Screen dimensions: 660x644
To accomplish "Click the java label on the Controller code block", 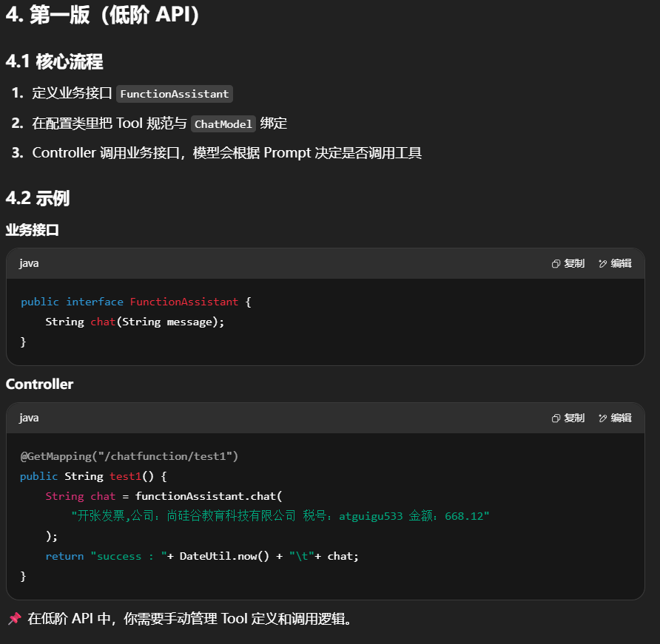I will [29, 418].
